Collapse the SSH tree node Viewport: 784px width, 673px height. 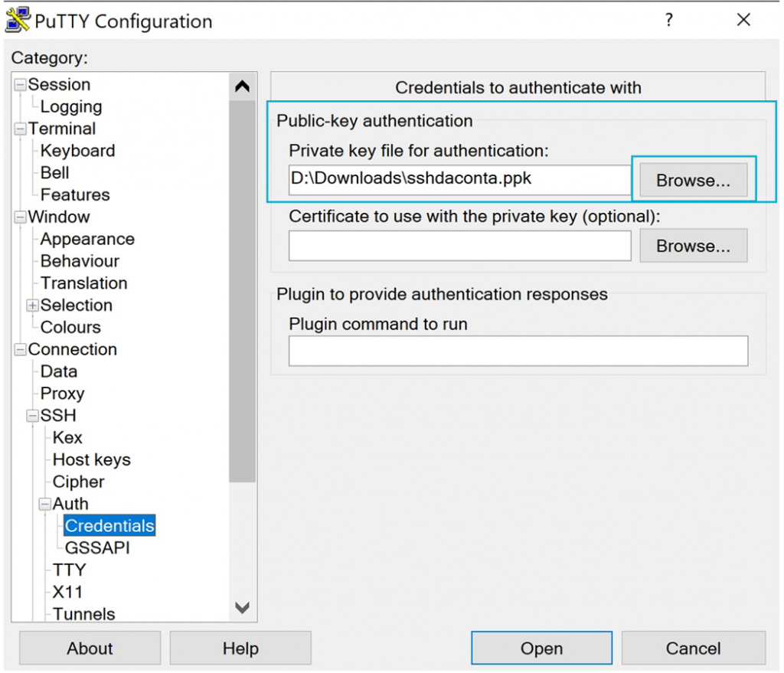tap(32, 416)
